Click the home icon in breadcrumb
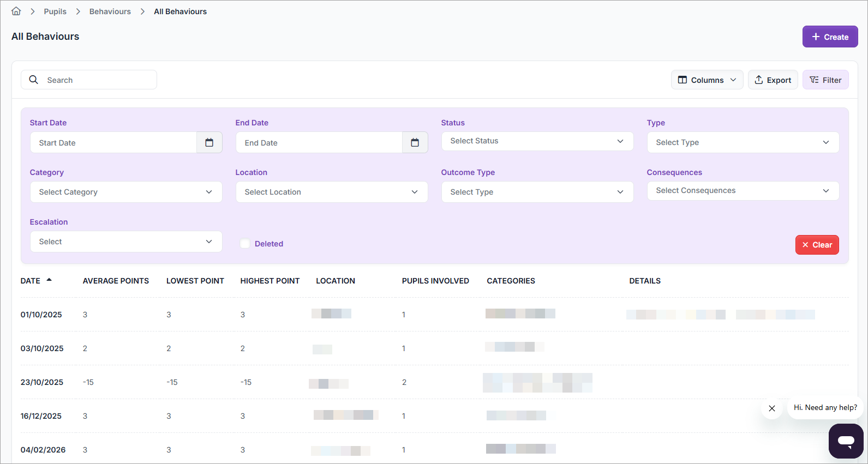 (16, 11)
